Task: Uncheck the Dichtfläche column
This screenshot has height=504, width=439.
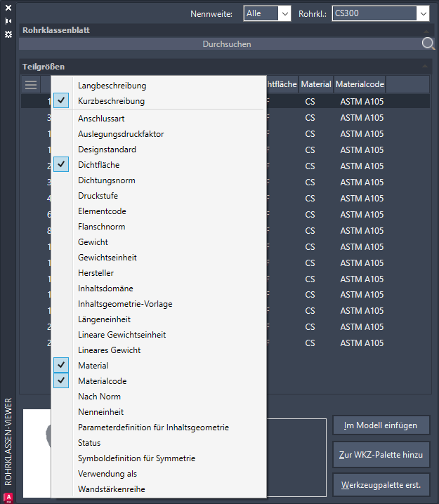Action: coord(62,165)
